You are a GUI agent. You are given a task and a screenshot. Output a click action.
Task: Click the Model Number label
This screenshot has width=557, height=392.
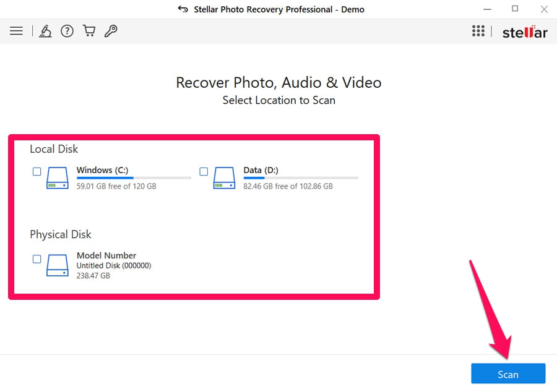click(x=106, y=255)
